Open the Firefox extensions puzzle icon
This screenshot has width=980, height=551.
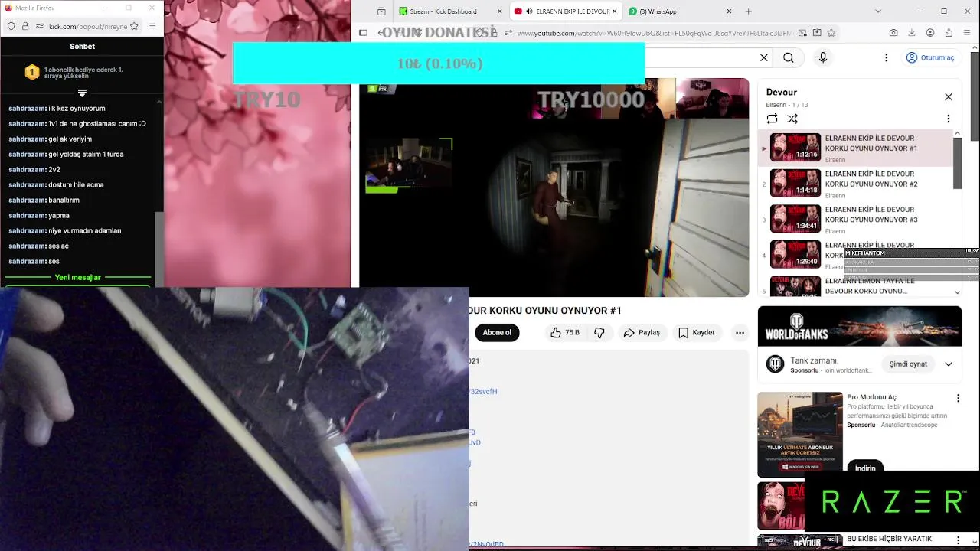tap(949, 33)
